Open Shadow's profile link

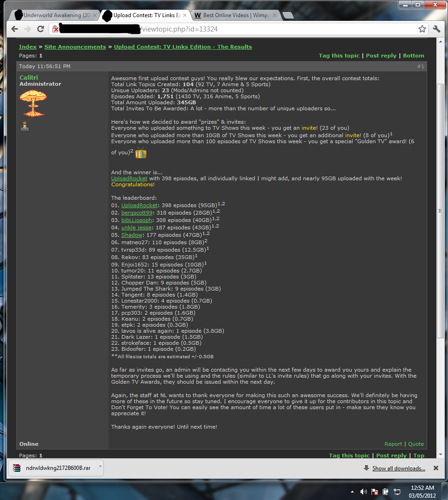132,235
